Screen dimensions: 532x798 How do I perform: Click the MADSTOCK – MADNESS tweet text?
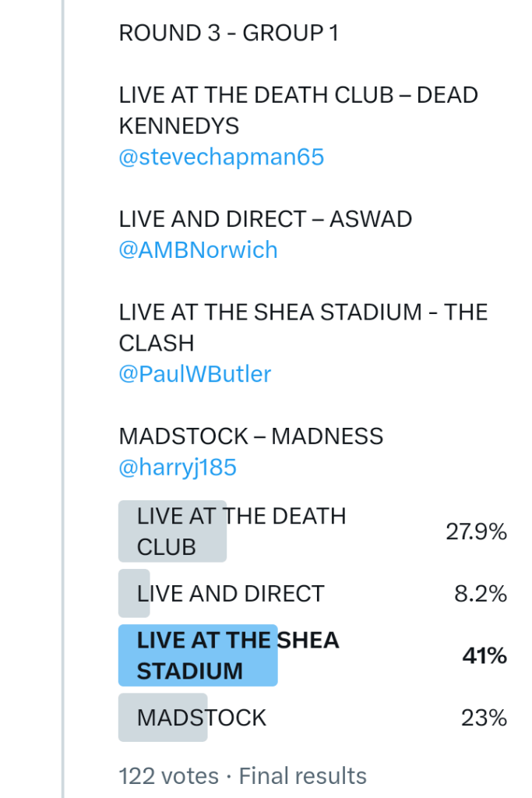pyautogui.click(x=251, y=436)
